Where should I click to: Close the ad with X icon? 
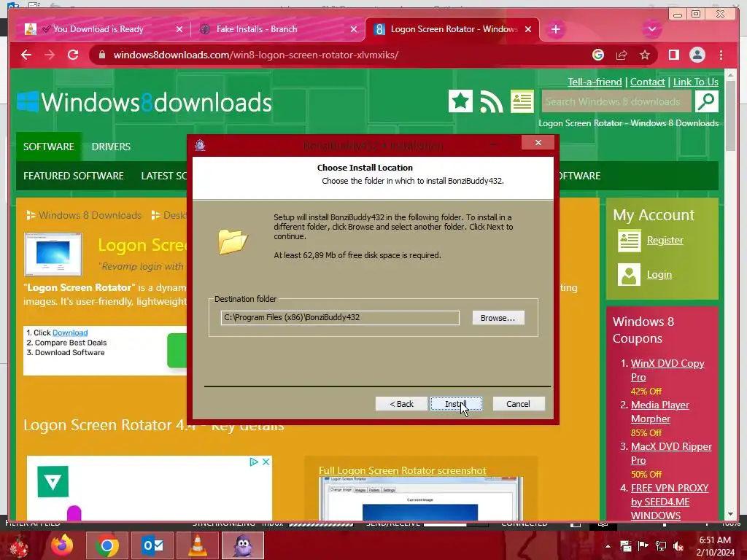point(266,462)
